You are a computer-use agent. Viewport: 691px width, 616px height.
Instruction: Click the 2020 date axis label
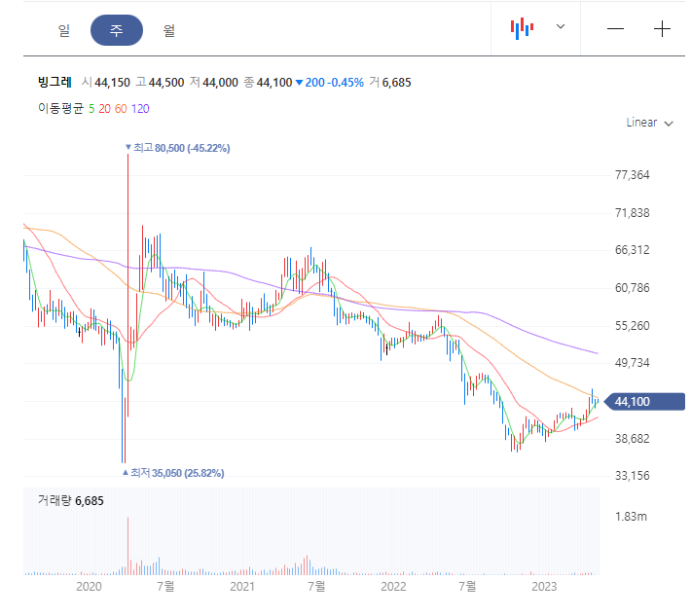pyautogui.click(x=89, y=587)
